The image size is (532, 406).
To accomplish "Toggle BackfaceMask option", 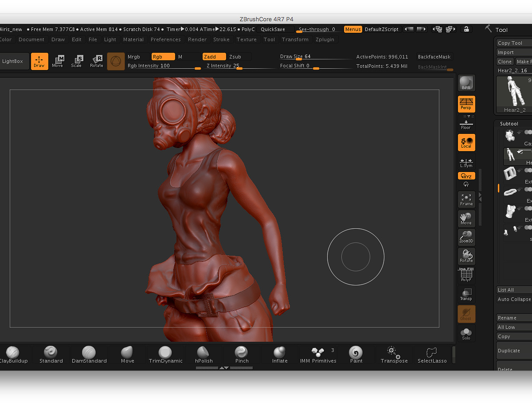I will 434,57.
